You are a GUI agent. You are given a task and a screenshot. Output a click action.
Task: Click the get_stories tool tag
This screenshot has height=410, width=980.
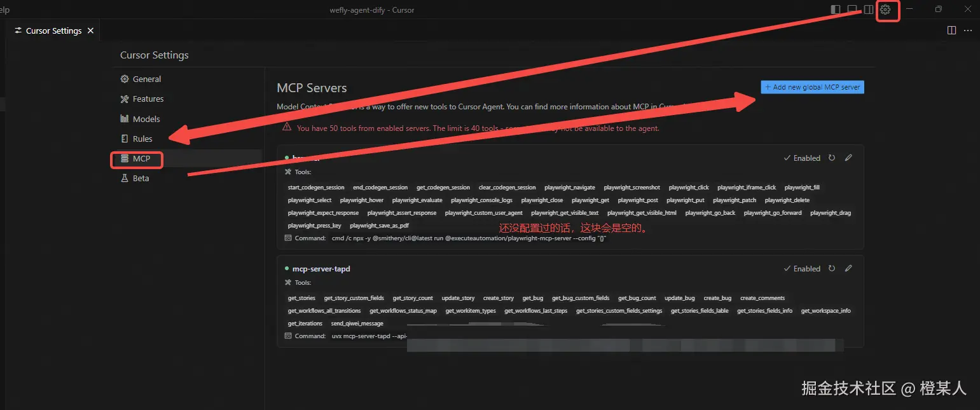tap(301, 298)
